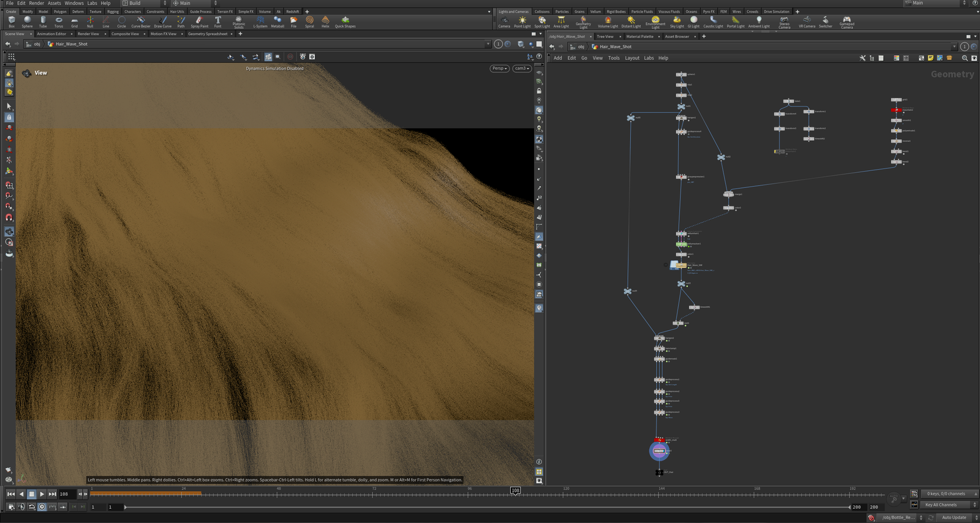Click the current frame field showing 108
980x523 pixels.
tap(67, 494)
